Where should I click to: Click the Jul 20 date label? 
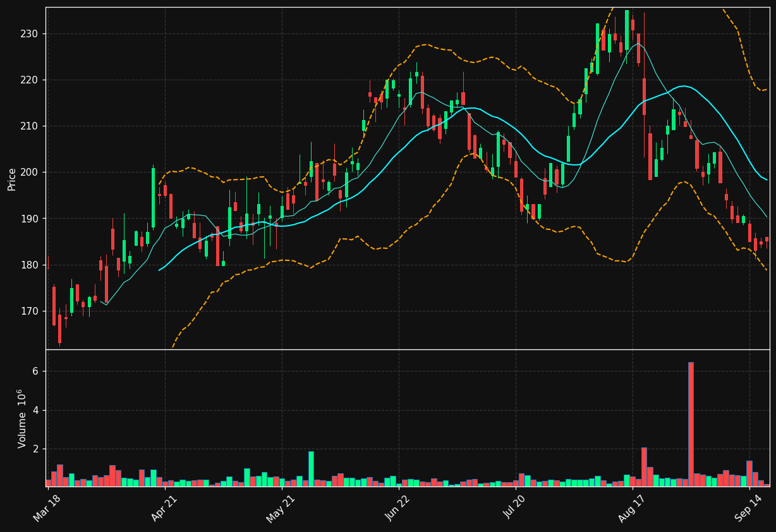(x=514, y=508)
